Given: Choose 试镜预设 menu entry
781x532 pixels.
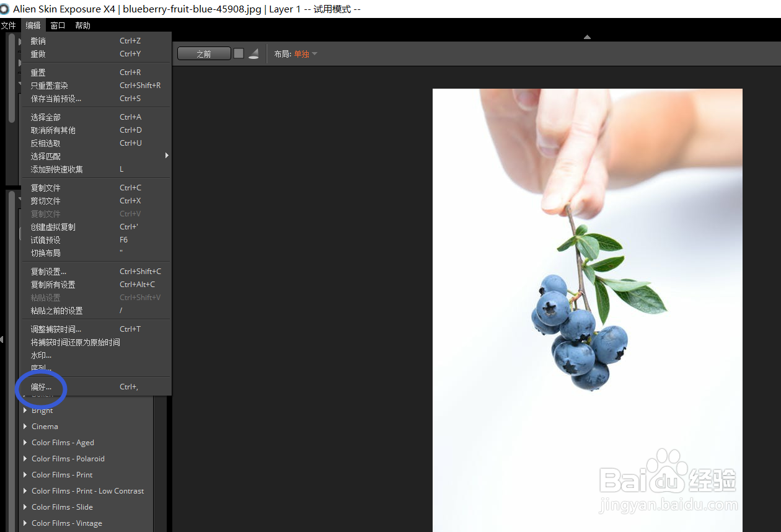Looking at the screenshot, I should 97,240.
